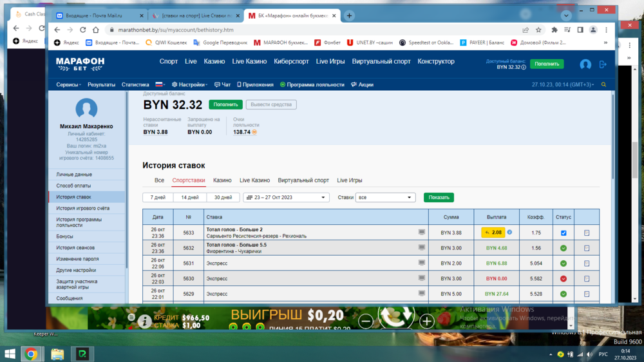Image resolution: width=644 pixels, height=362 pixels.
Task: Click the 2.08 yellow cashout button
Action: 493,233
